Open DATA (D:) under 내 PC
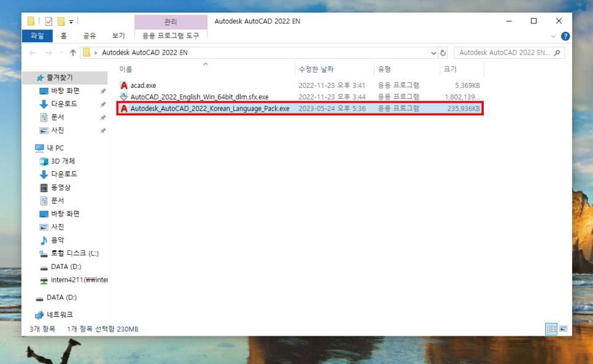 click(66, 266)
